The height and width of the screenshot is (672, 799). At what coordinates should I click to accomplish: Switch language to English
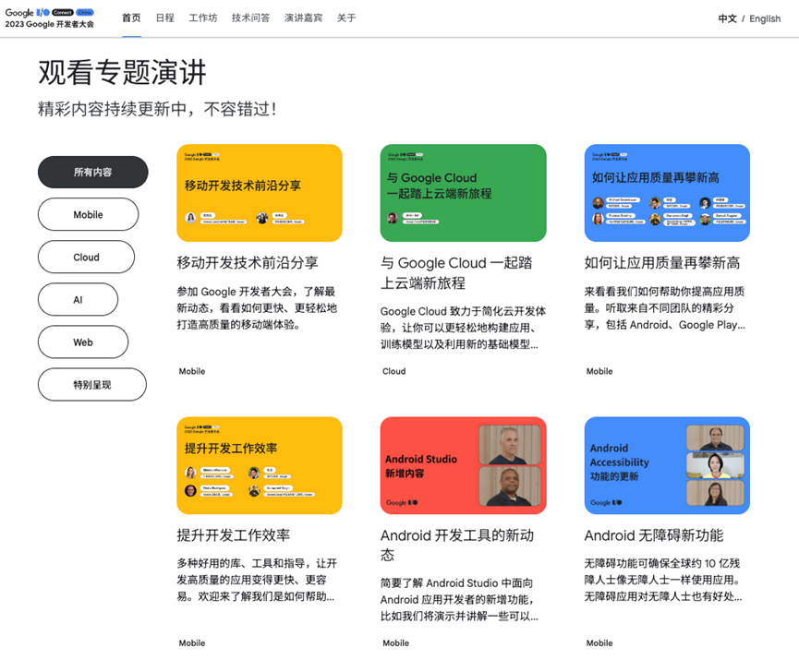(765, 18)
